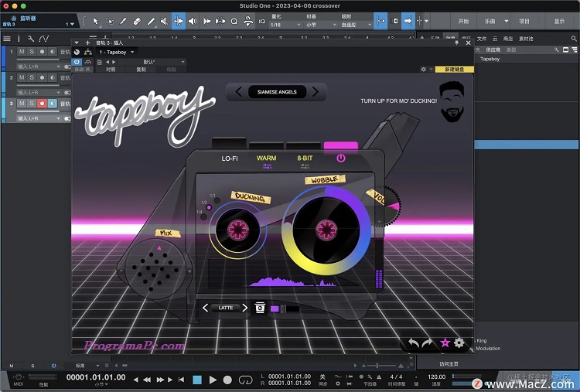This screenshot has height=392, width=580.
Task: Open the snap mode dropdown
Action: pos(357,25)
